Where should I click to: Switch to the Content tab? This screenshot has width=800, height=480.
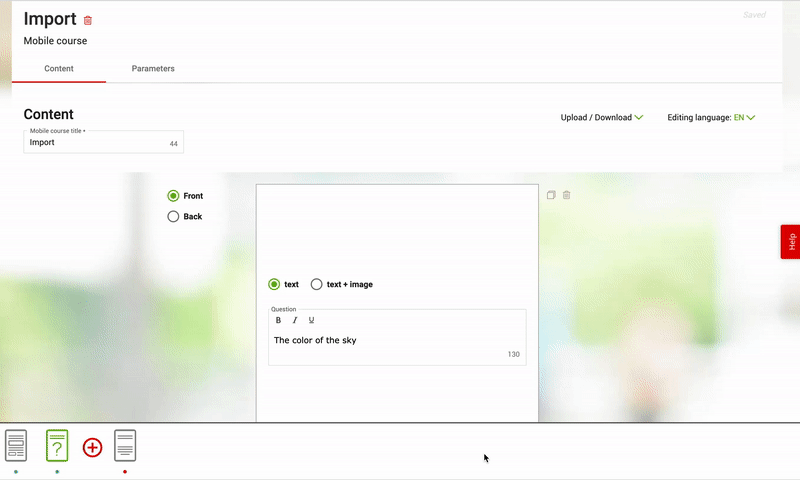pyautogui.click(x=59, y=68)
